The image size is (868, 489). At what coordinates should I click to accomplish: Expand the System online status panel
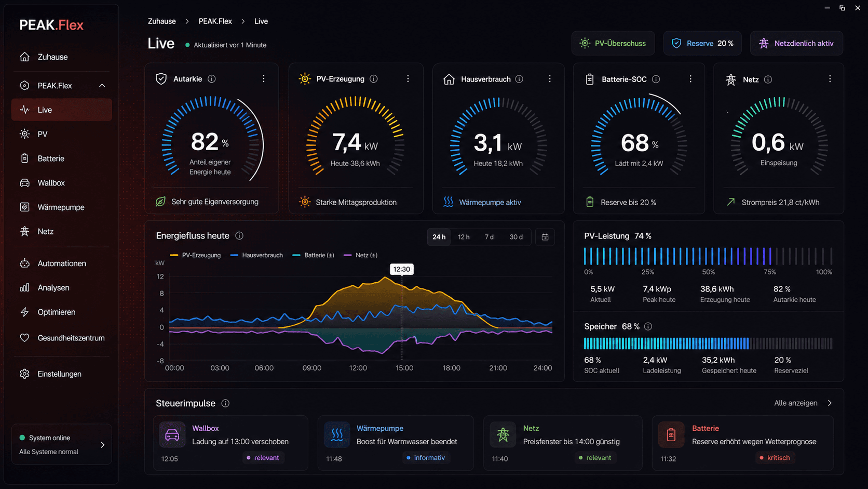[61, 445]
